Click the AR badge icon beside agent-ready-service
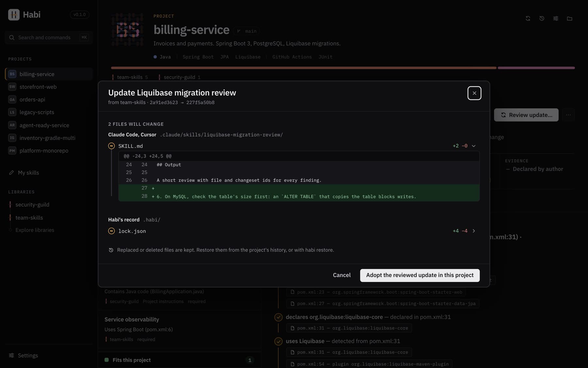 [12, 125]
